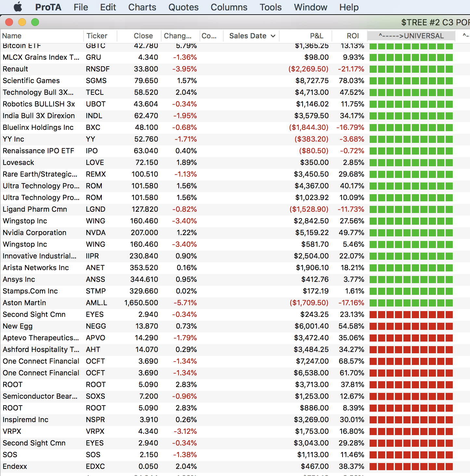Click the red UNIVERSAL bar for Endexx
470x476 pixels.
[411, 466]
